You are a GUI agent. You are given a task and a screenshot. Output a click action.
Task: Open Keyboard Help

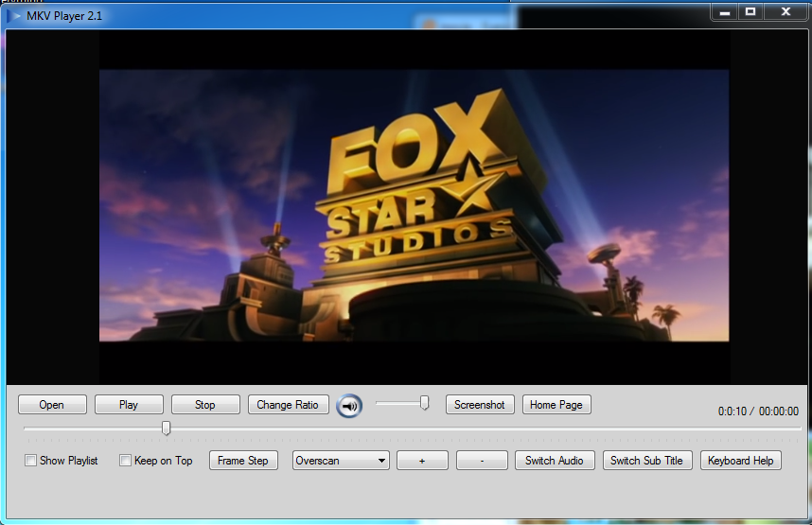tap(741, 461)
